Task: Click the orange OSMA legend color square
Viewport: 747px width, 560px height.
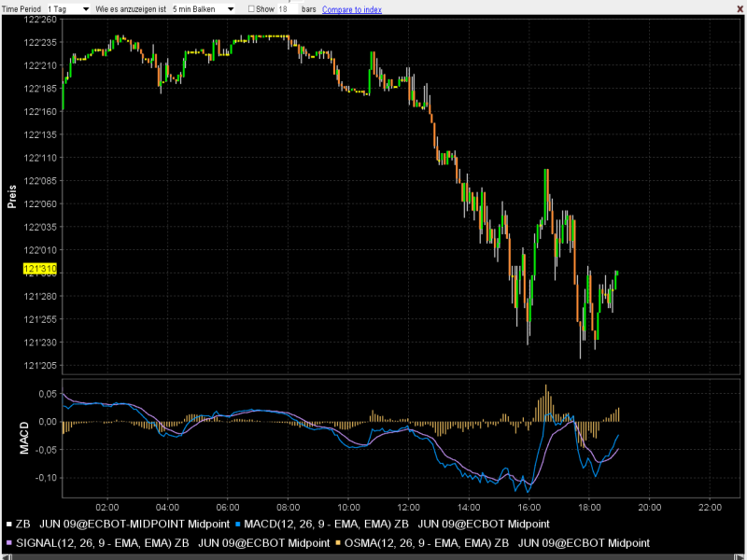Action: [338, 544]
